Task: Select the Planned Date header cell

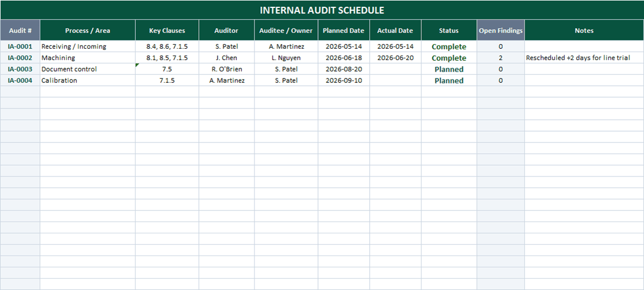Action: (x=344, y=30)
